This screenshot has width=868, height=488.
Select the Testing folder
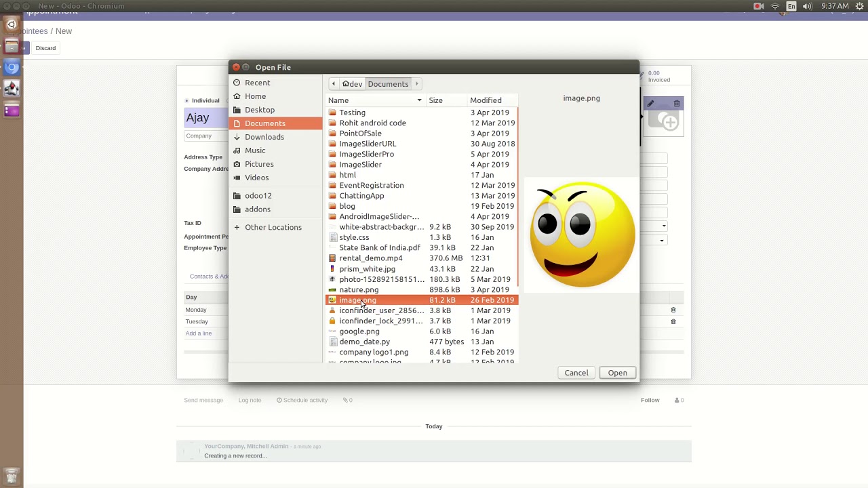click(x=421, y=113)
